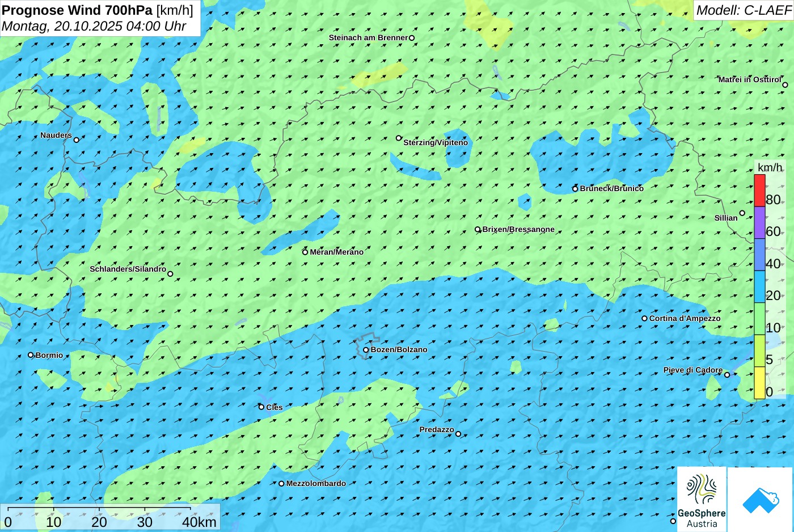
Task: Click the Cortina d'Ampezzo marker
Action: tap(644, 319)
